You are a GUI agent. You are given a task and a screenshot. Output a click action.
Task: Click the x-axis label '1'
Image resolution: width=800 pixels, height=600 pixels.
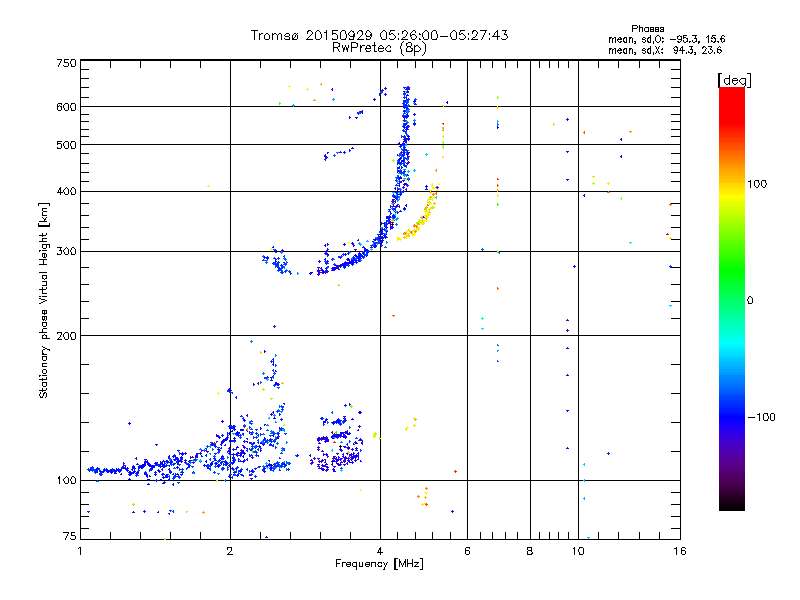click(80, 551)
